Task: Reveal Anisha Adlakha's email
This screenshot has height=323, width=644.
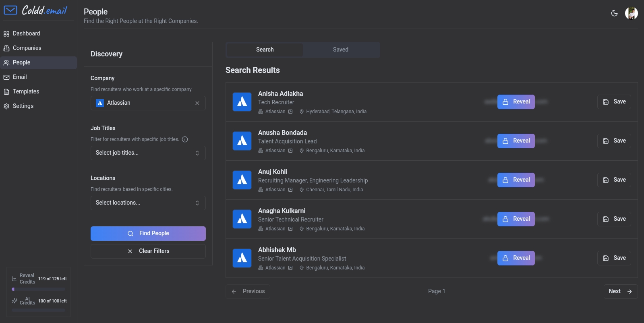Action: (516, 102)
